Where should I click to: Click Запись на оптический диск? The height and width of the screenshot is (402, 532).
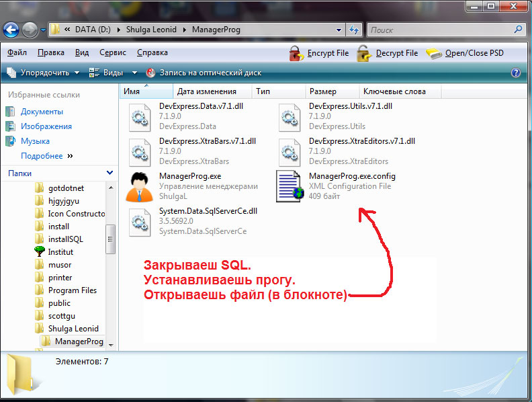click(204, 73)
